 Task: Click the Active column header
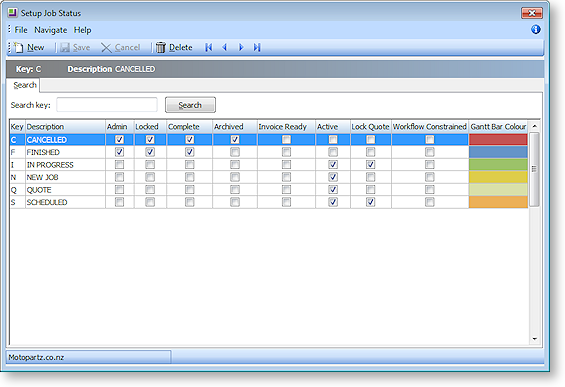(333, 127)
